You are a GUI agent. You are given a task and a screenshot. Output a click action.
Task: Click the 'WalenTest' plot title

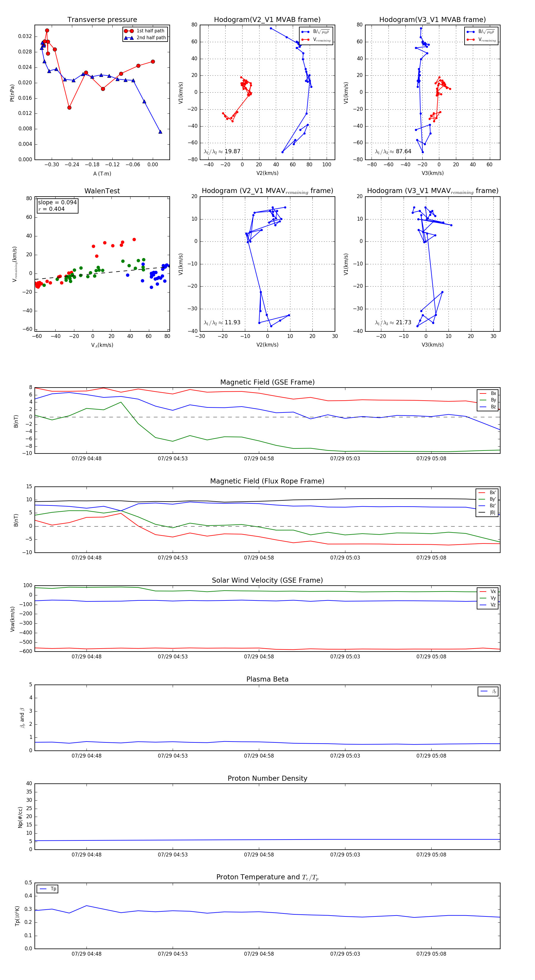[102, 191]
